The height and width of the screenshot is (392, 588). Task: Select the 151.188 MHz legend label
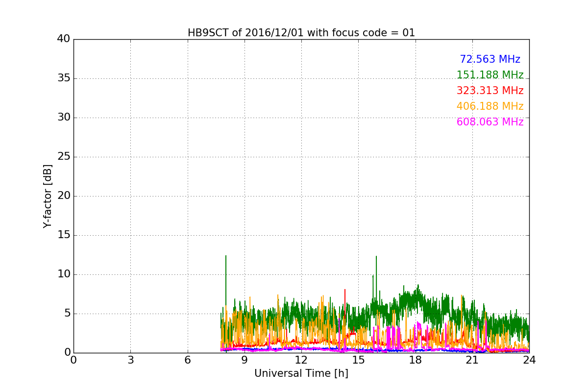(x=490, y=75)
